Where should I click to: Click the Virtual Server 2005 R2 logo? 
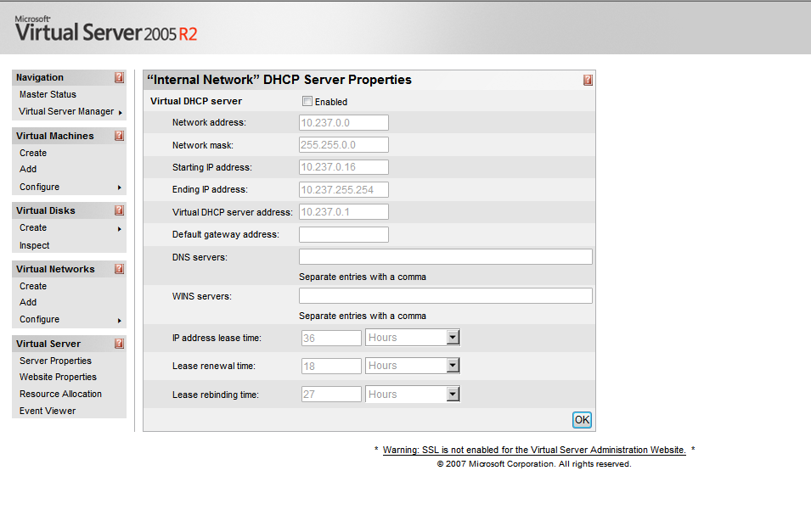coord(106,30)
